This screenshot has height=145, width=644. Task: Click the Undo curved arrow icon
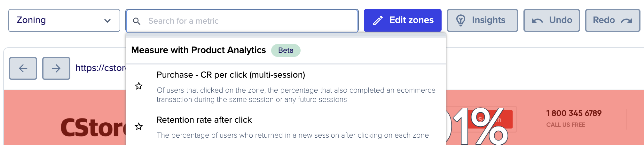click(x=537, y=21)
